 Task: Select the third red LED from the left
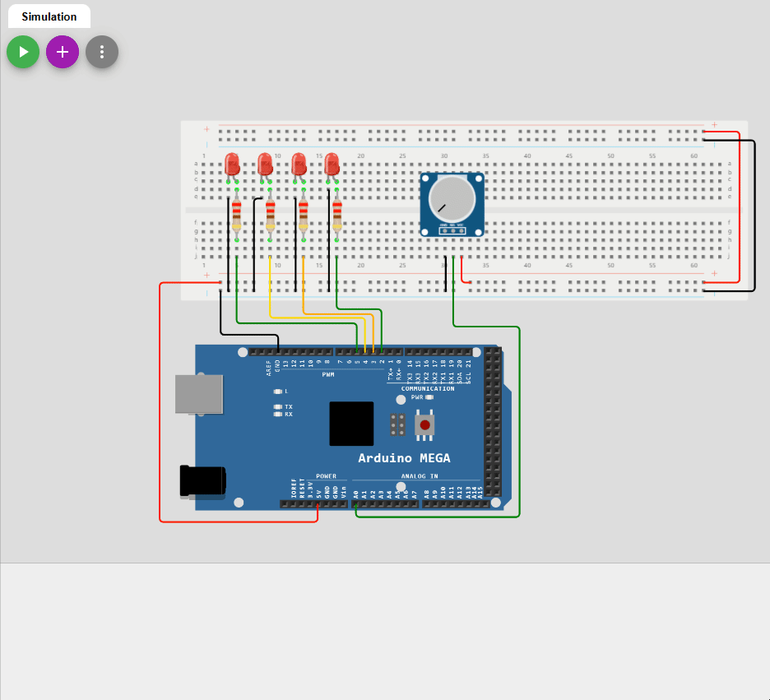coord(299,164)
